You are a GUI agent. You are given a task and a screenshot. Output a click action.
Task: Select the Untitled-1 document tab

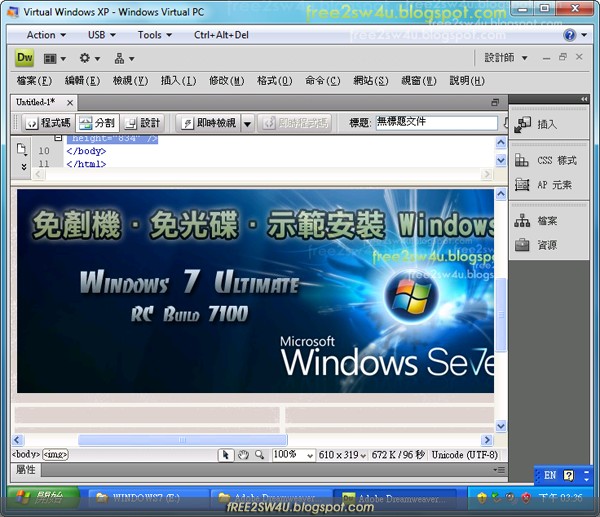click(36, 102)
